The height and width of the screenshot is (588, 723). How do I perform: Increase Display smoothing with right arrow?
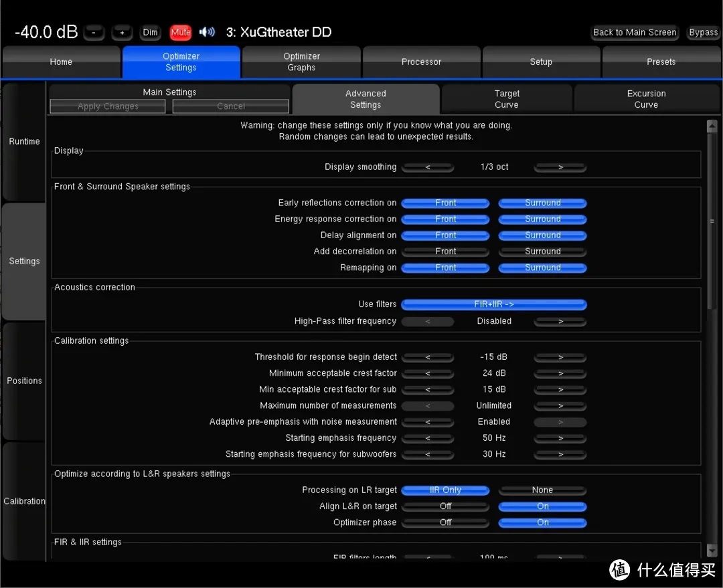pyautogui.click(x=560, y=167)
